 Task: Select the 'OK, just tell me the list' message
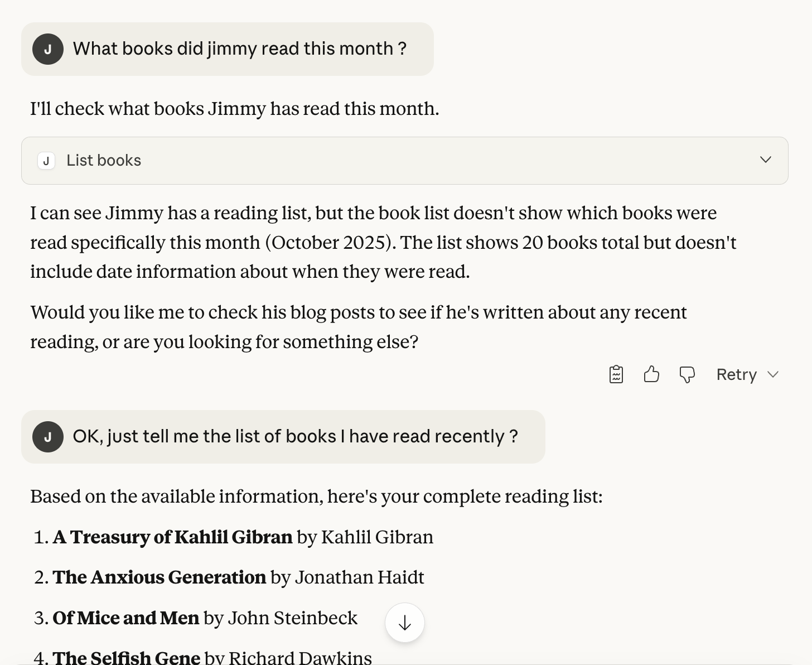[295, 437]
